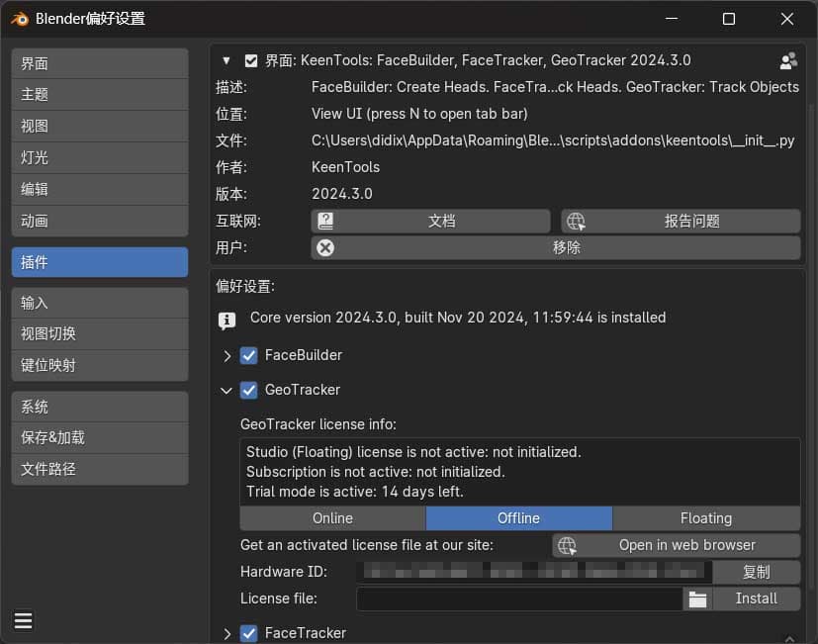
Task: Click the folder icon to browse for a license file
Action: point(697,599)
